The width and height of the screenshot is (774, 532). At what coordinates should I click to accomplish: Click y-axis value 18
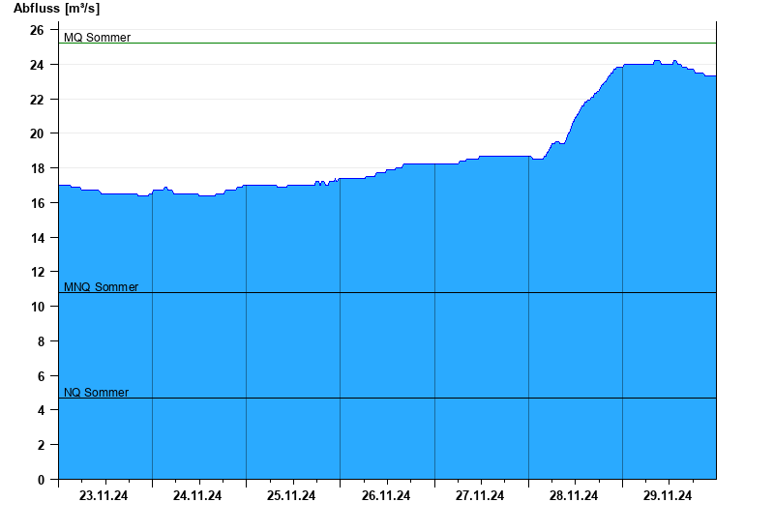point(37,168)
